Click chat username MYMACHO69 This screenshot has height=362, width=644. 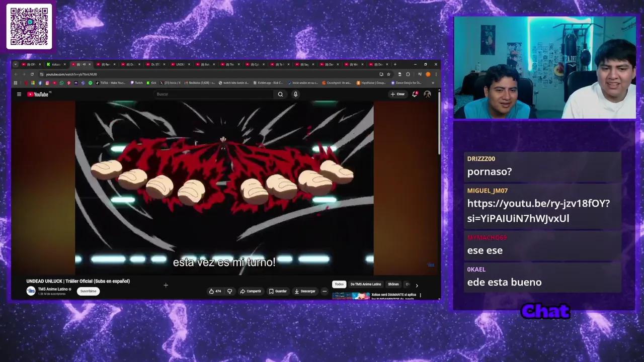(487, 237)
